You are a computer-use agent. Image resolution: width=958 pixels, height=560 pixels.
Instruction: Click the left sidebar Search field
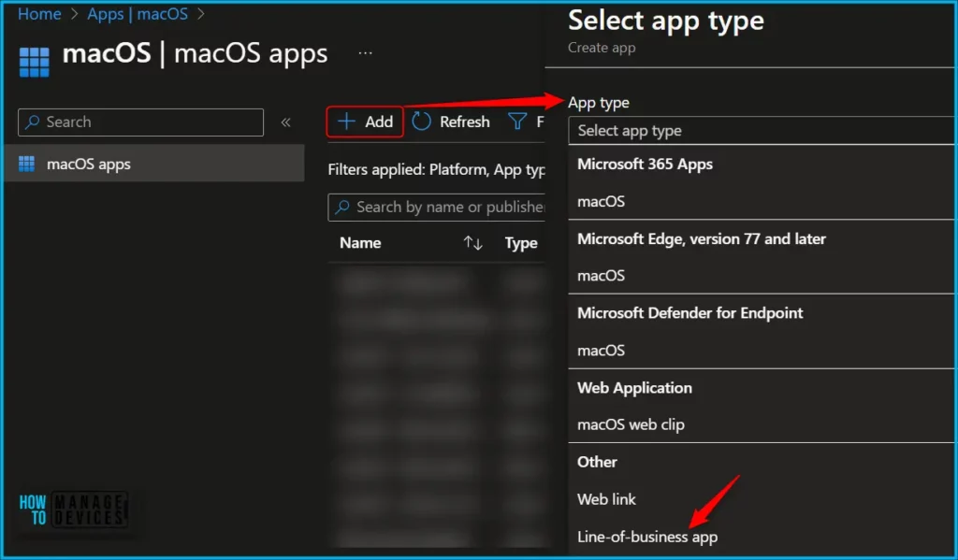click(x=140, y=122)
